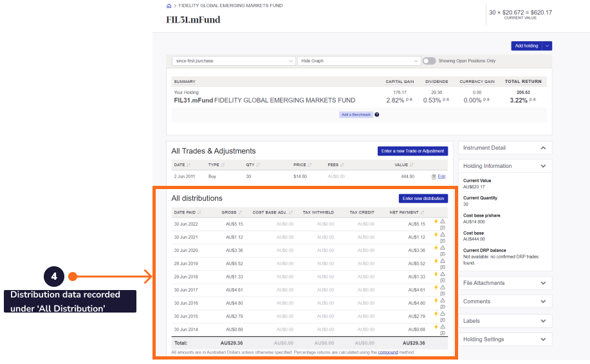
Task: Sort trades by FEES column
Action: [x=336, y=165]
